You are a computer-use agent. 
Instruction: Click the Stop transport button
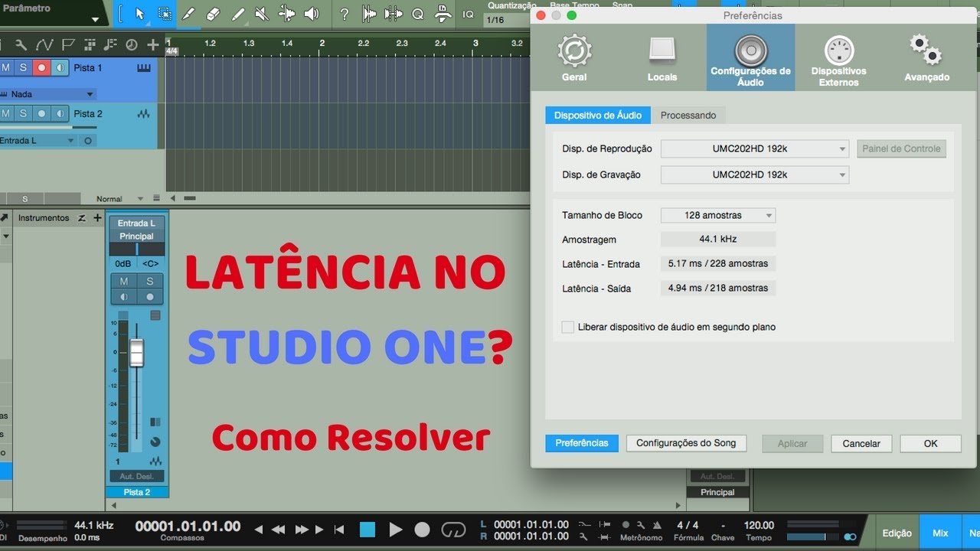(367, 530)
